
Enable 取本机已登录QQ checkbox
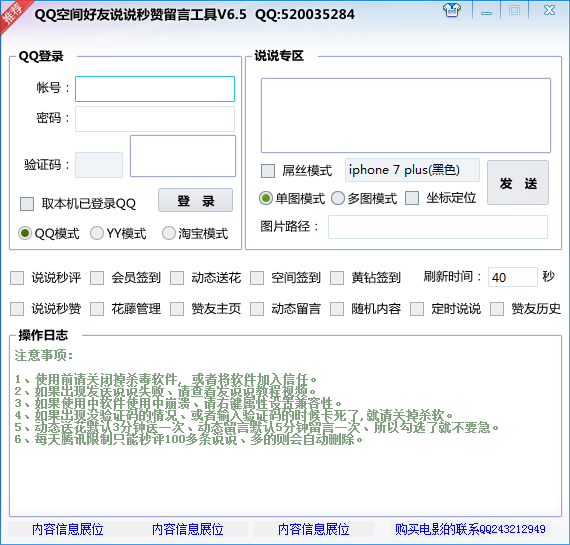coord(27,204)
